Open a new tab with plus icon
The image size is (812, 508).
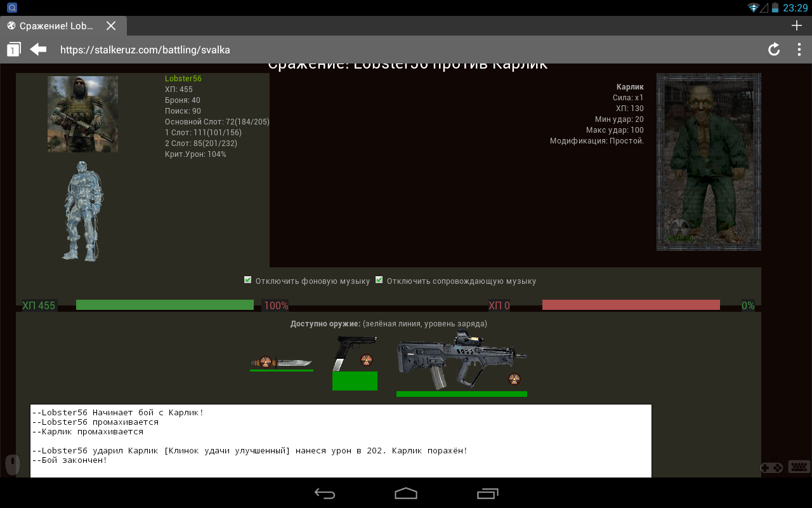(x=797, y=25)
